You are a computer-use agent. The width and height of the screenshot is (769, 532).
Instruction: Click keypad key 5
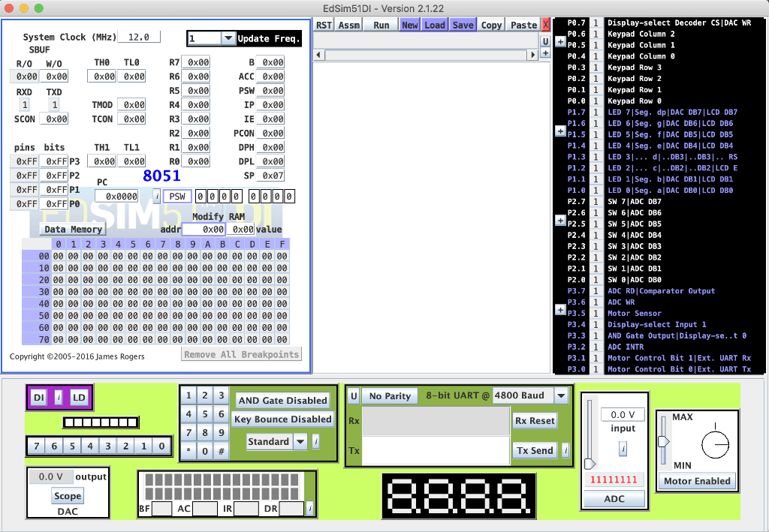point(205,414)
